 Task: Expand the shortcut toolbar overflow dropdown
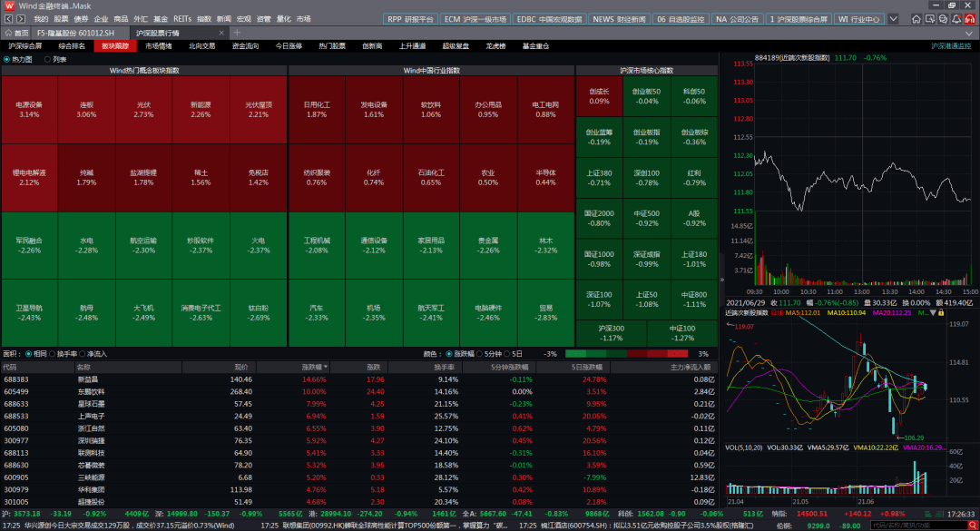click(893, 19)
